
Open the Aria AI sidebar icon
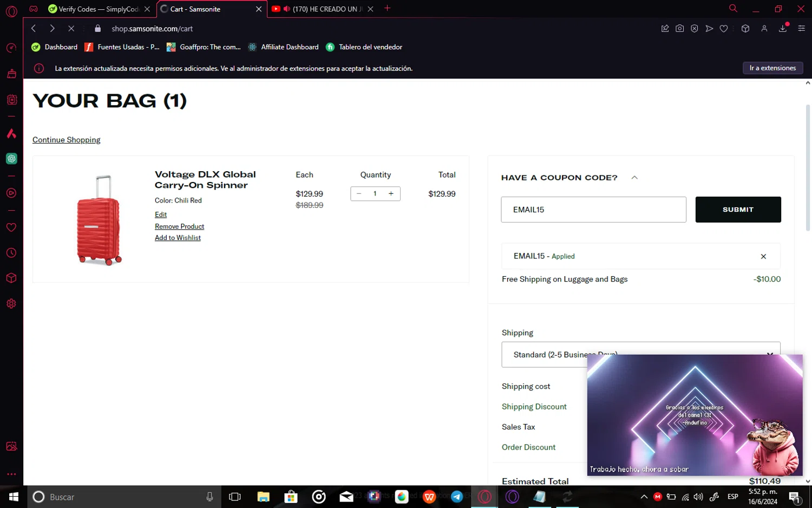pos(11,134)
